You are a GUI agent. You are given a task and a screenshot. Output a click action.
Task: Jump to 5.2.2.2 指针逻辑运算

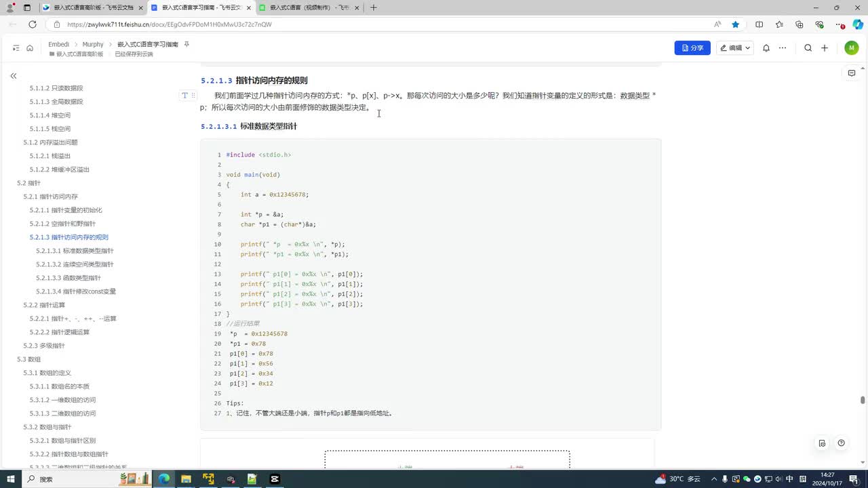(60, 332)
